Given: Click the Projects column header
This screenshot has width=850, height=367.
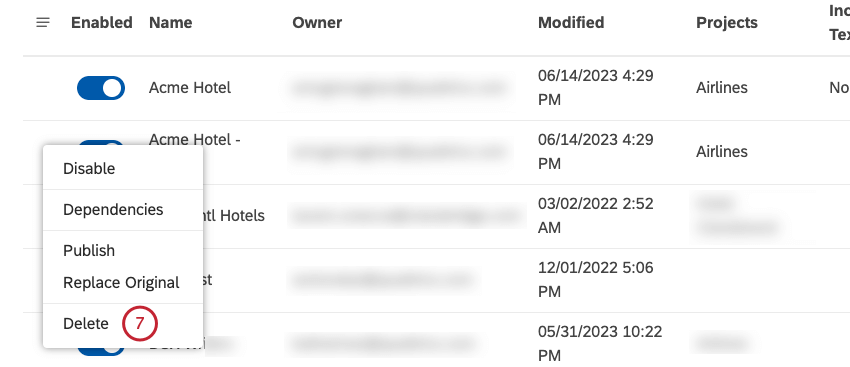Looking at the screenshot, I should pyautogui.click(x=727, y=23).
